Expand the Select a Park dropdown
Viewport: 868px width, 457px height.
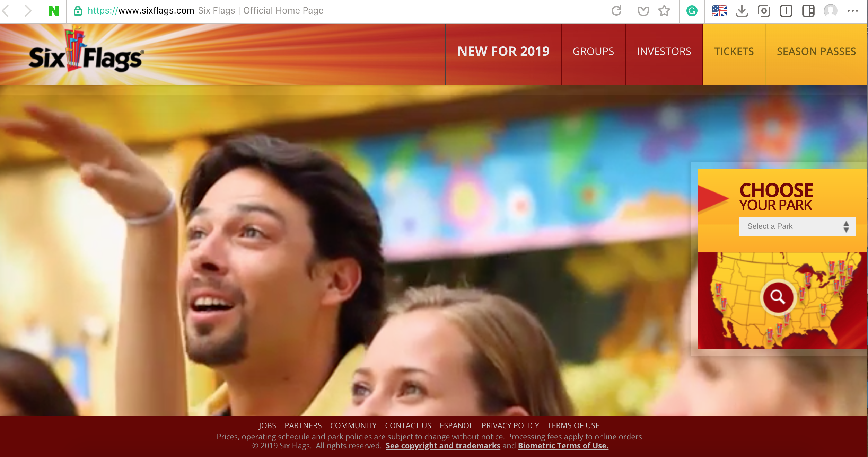coord(797,226)
